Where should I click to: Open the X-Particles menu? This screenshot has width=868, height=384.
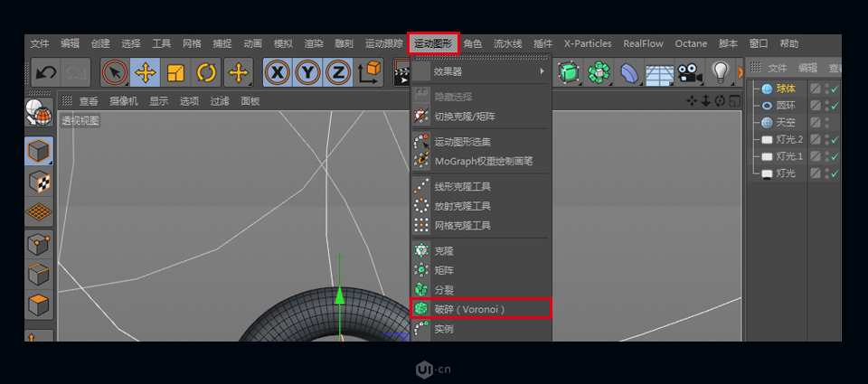click(588, 43)
